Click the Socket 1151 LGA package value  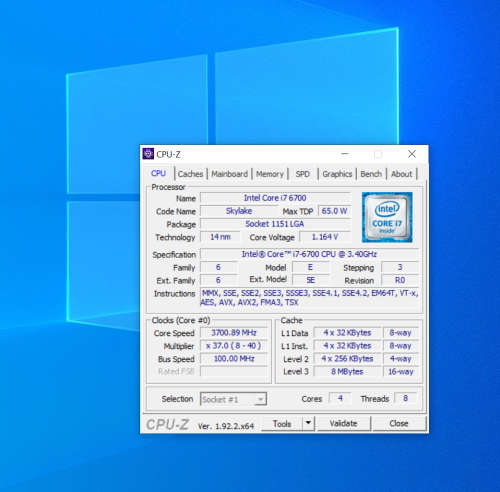click(275, 224)
